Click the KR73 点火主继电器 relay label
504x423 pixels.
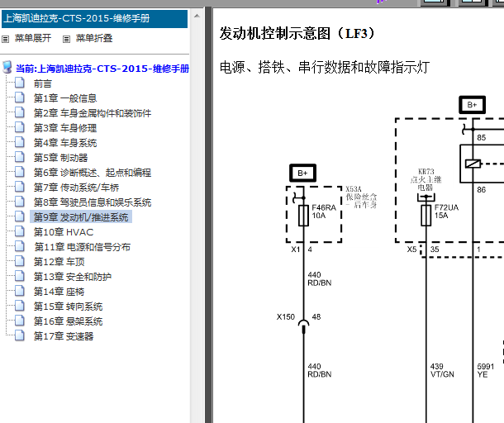click(426, 179)
